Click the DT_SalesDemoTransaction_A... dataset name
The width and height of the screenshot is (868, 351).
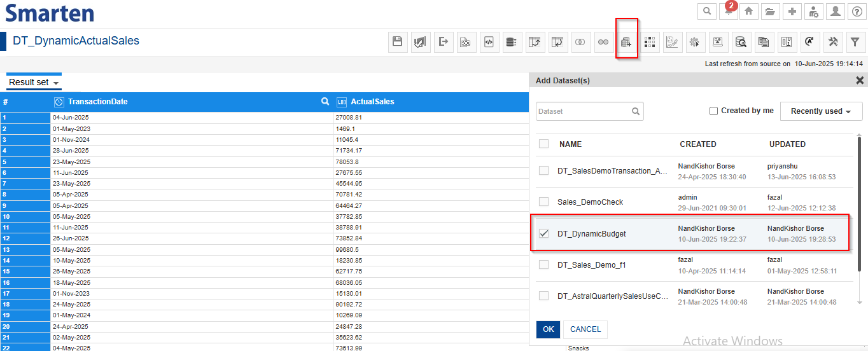click(613, 171)
